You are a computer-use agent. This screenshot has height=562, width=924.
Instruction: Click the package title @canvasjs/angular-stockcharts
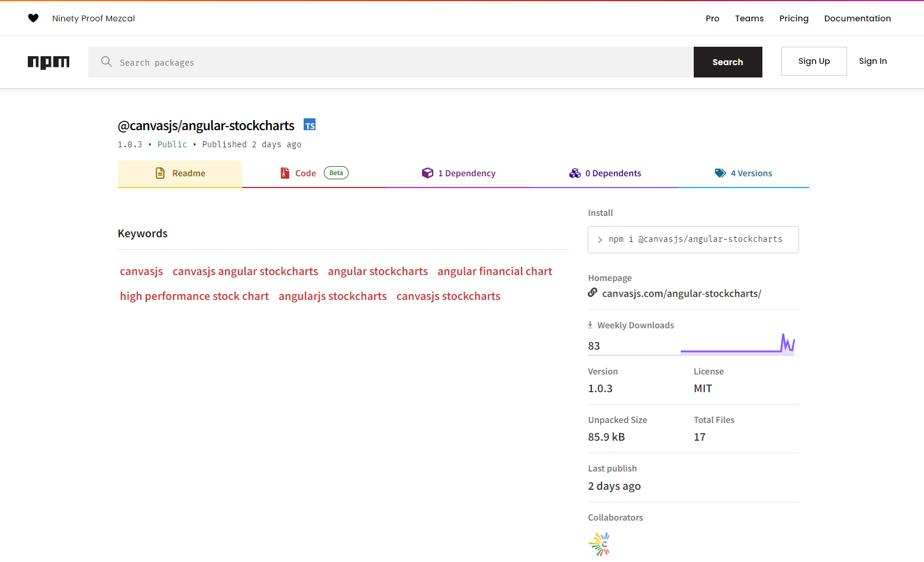coord(206,125)
